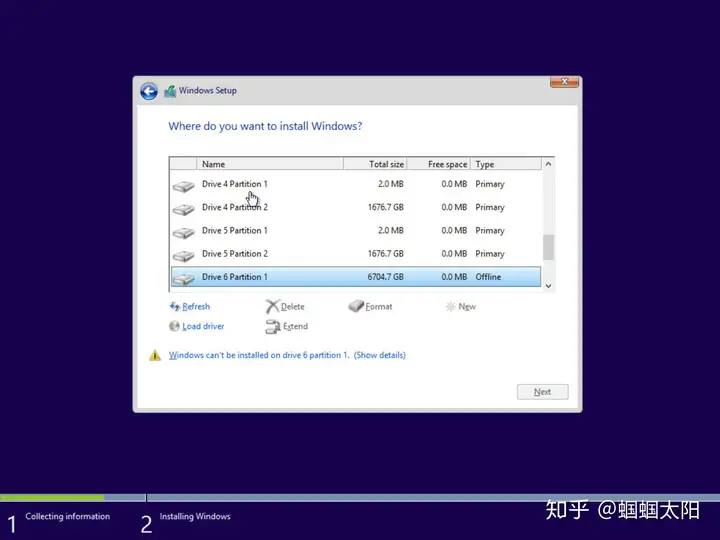Click the Delete partition link
The image size is (720, 540).
tap(292, 306)
